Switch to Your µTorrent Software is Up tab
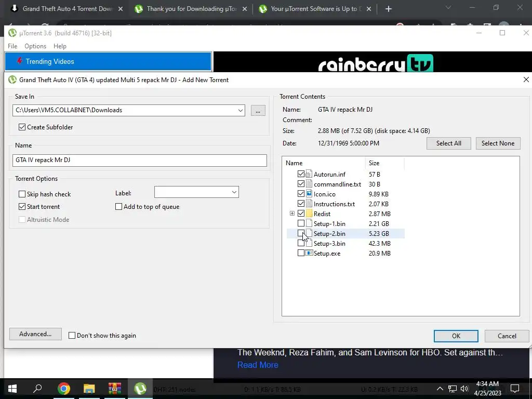 tap(315, 9)
